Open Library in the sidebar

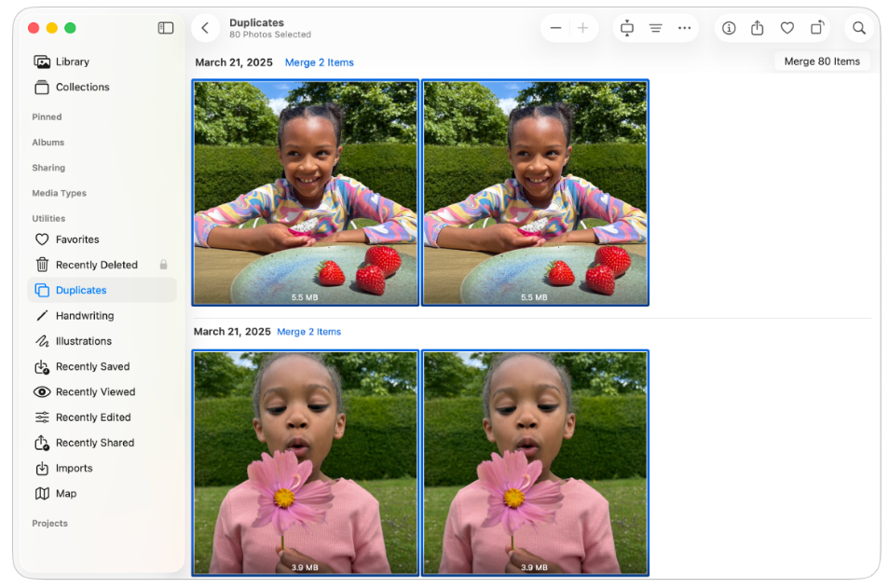pyautogui.click(x=72, y=62)
